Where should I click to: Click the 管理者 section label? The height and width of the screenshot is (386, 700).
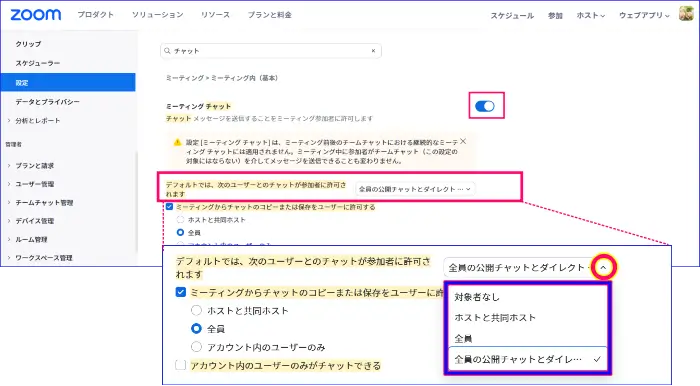13,144
